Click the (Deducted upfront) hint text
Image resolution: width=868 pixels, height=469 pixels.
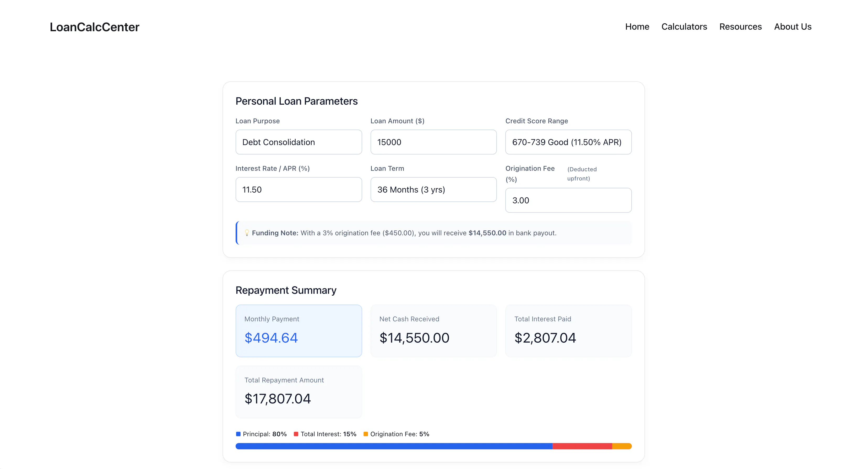(x=582, y=174)
